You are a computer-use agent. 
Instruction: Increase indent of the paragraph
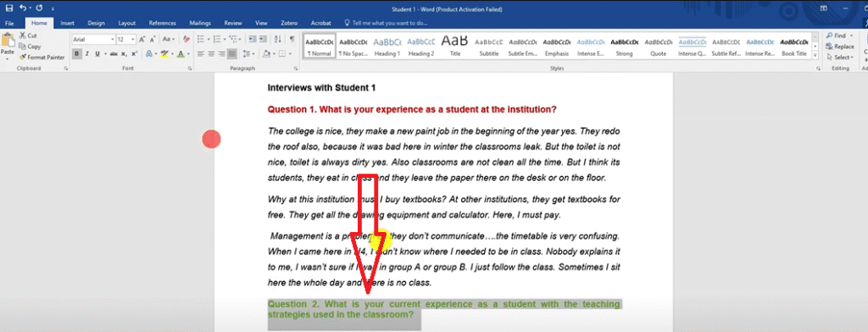263,39
